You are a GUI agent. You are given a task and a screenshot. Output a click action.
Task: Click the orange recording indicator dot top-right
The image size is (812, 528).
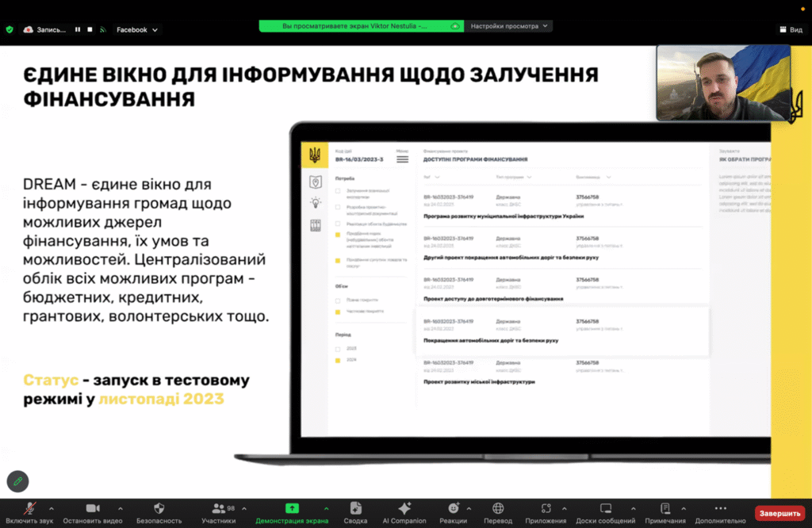click(x=802, y=9)
